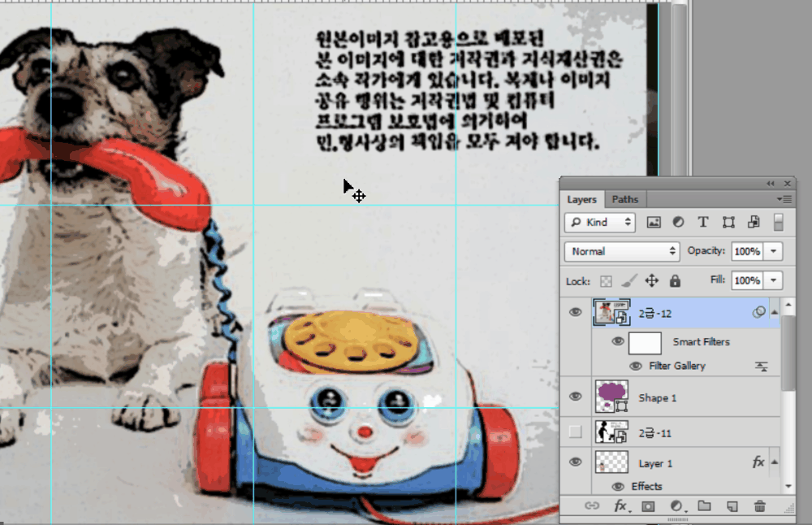Collapse effects of Layer 1

click(774, 462)
